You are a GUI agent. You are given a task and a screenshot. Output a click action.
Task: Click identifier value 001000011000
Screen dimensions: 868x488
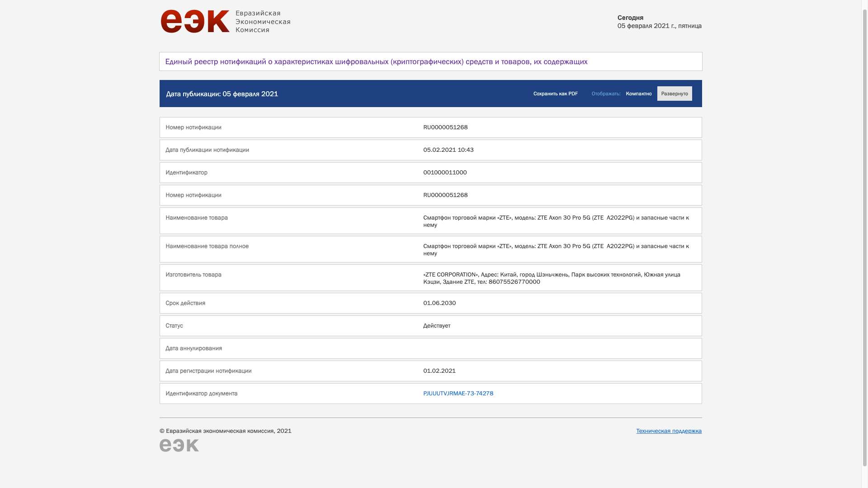445,173
